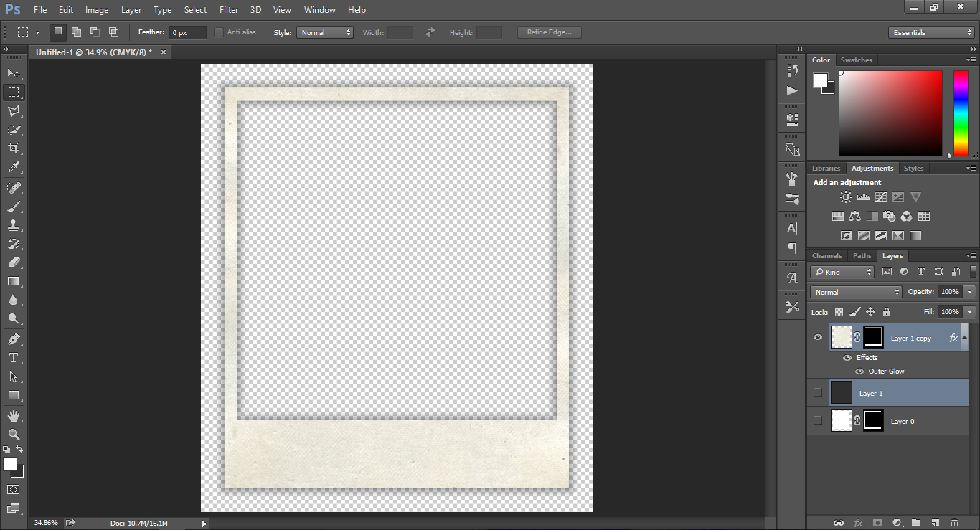This screenshot has width=980, height=530.
Task: Lock transparent pixels
Action: pos(839,312)
